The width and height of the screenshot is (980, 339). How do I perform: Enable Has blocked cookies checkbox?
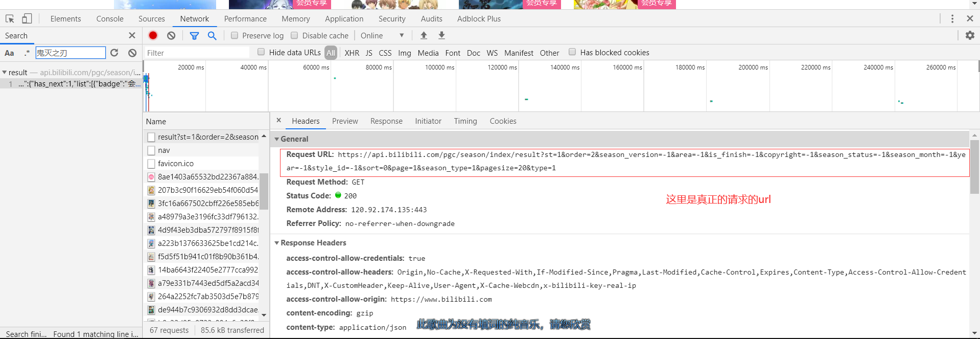tap(572, 52)
